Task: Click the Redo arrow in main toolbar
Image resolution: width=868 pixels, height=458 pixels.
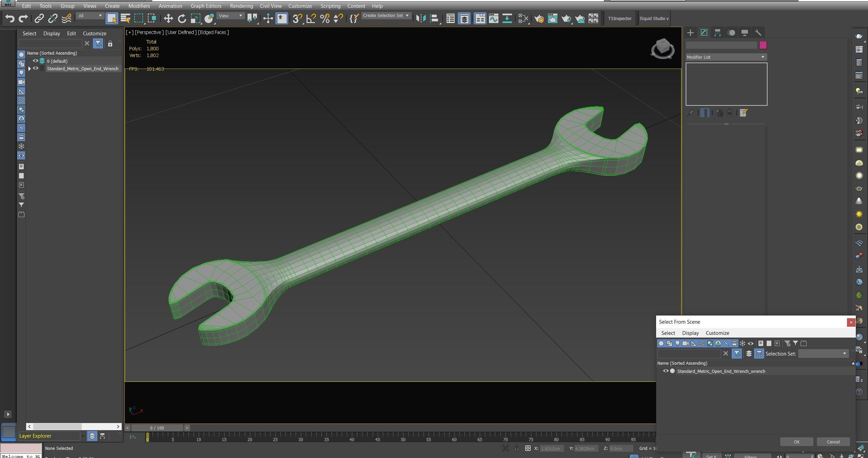Action: [23, 18]
